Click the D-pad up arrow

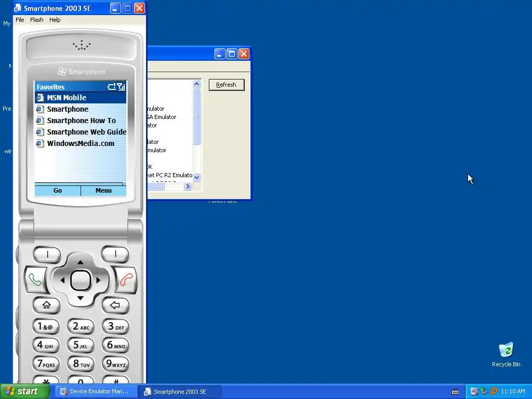(81, 262)
